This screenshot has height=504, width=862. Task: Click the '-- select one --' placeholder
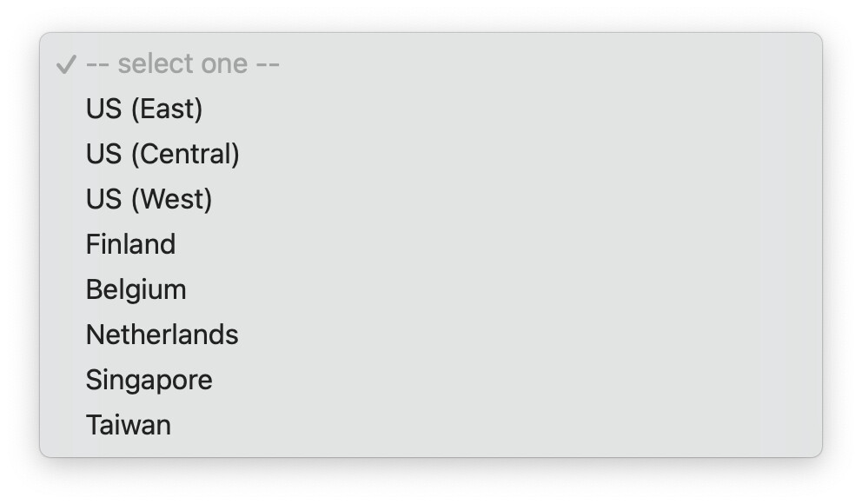coord(182,64)
